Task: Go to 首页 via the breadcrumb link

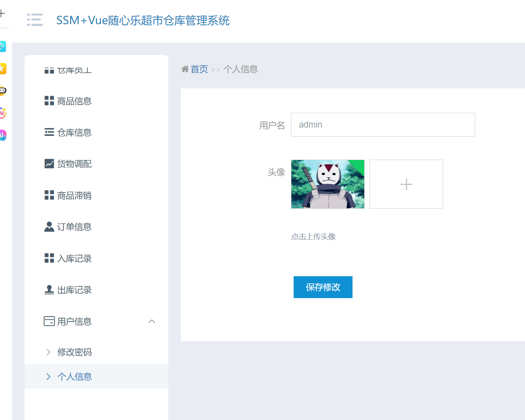Action: (199, 69)
